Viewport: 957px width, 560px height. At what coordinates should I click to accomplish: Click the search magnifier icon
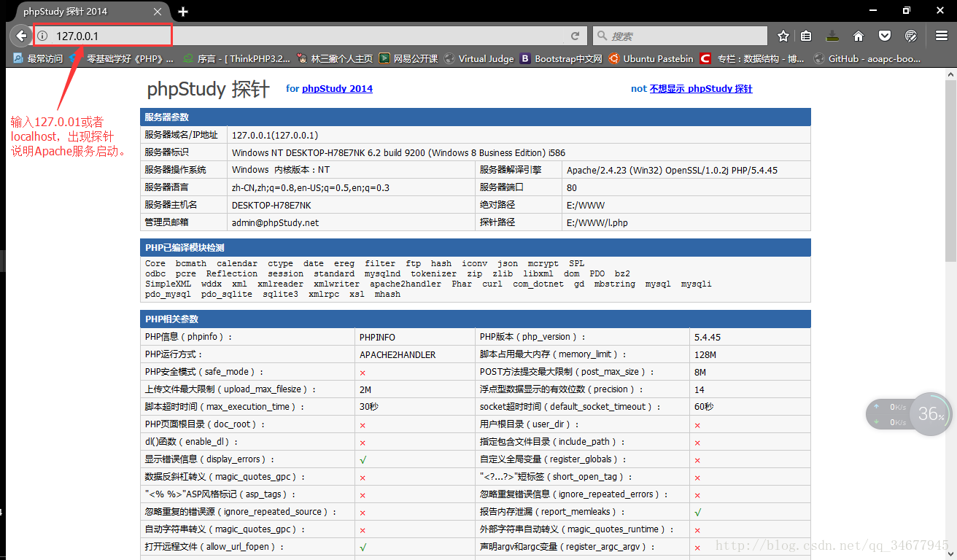pyautogui.click(x=603, y=36)
